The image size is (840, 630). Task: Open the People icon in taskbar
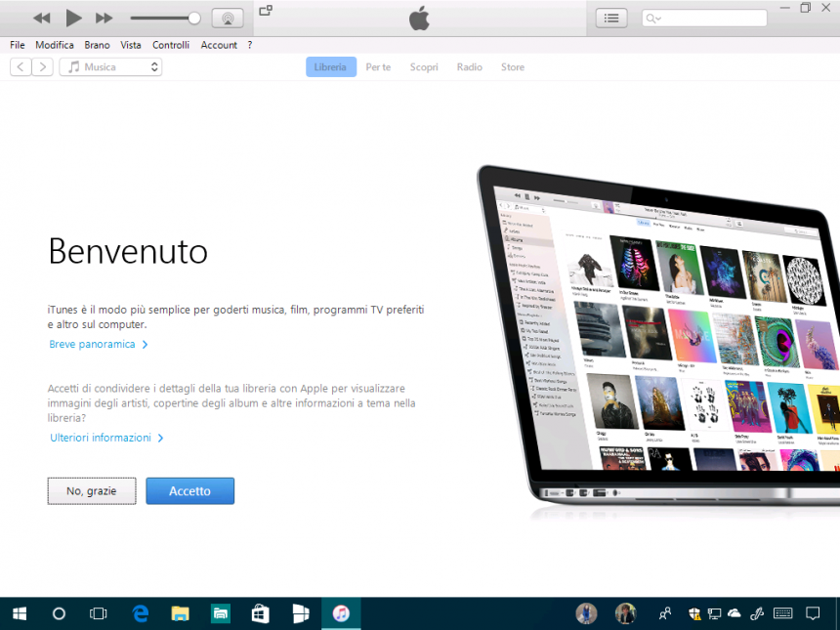[x=665, y=613]
